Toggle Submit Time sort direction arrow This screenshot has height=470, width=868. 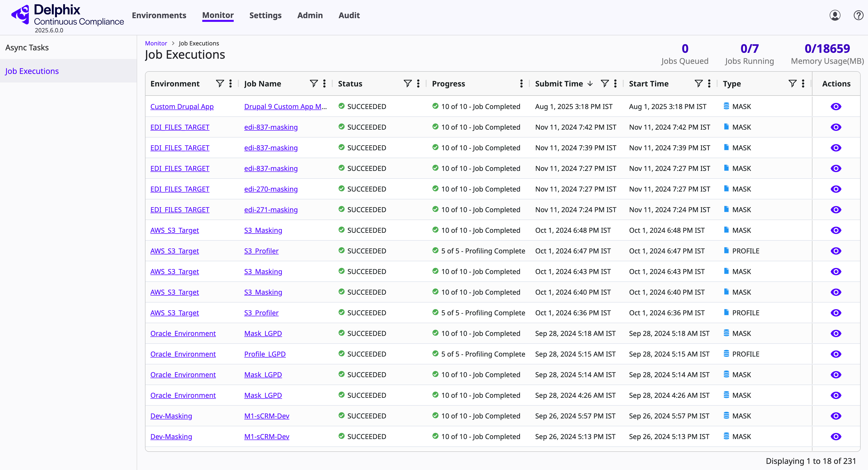point(590,83)
